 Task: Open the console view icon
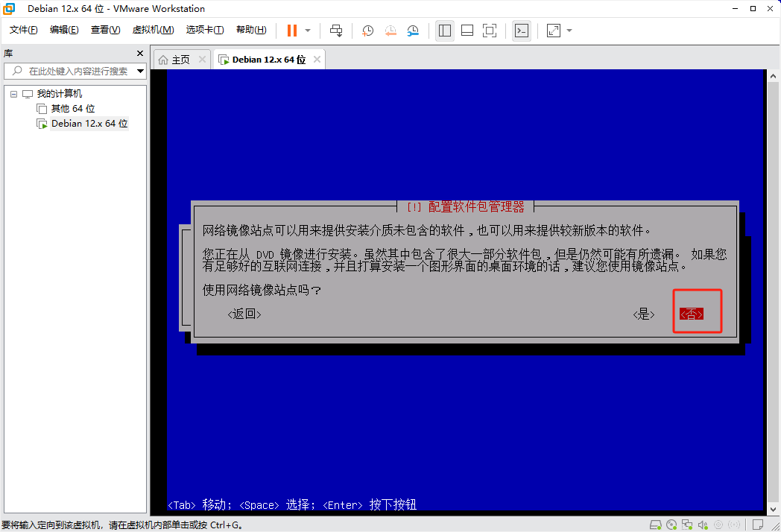[x=522, y=31]
